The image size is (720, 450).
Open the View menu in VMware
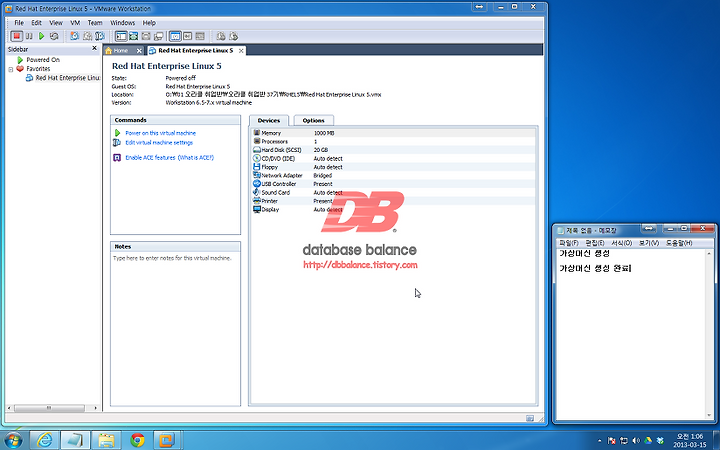coord(56,22)
